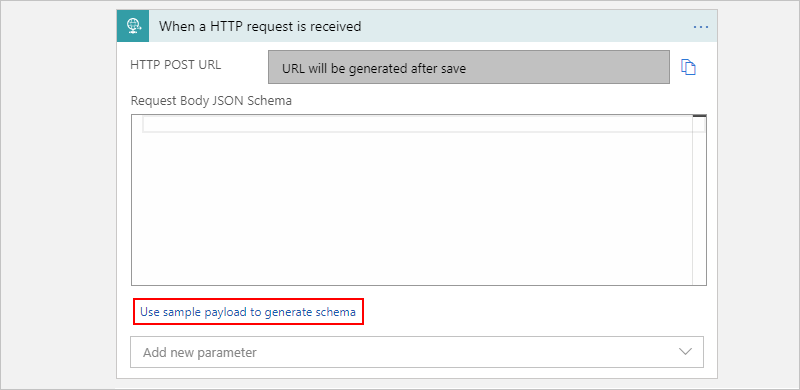The width and height of the screenshot is (800, 390).
Task: Click the HTTP request trigger globe icon
Action: [x=133, y=26]
